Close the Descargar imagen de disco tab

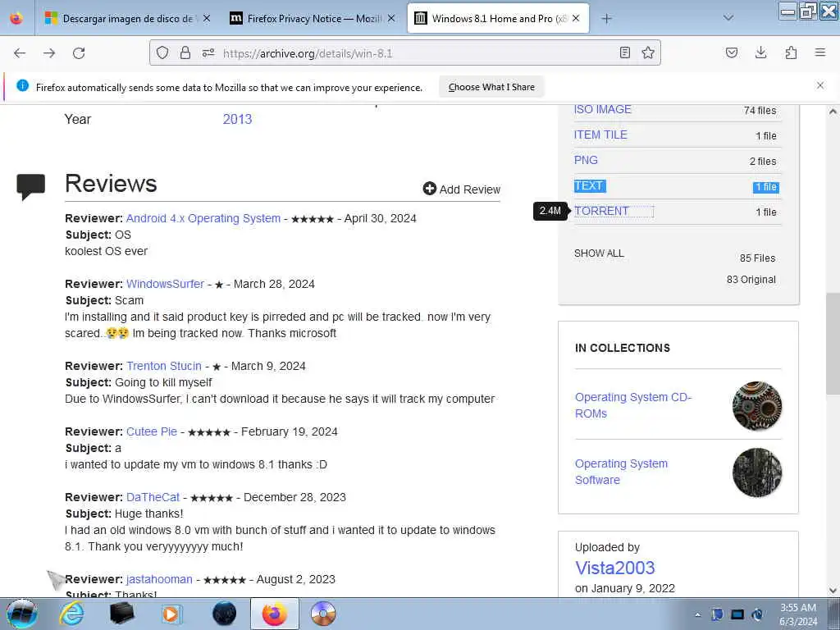[x=207, y=18]
